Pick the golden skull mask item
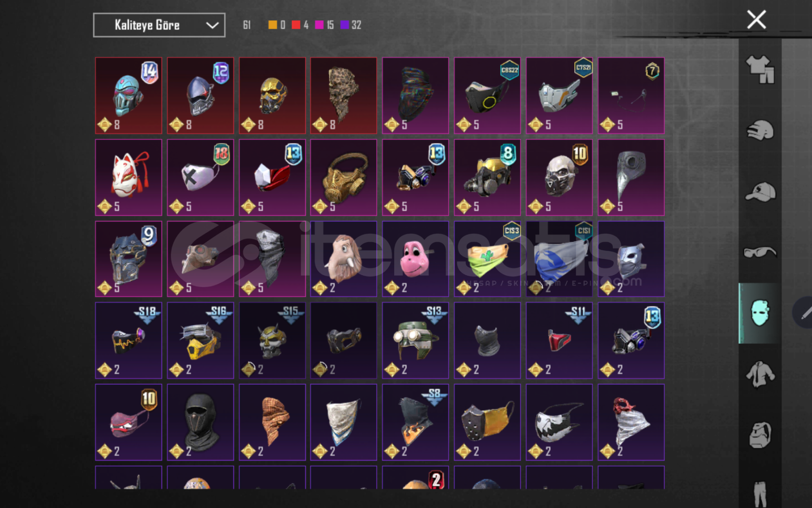 tap(272, 95)
